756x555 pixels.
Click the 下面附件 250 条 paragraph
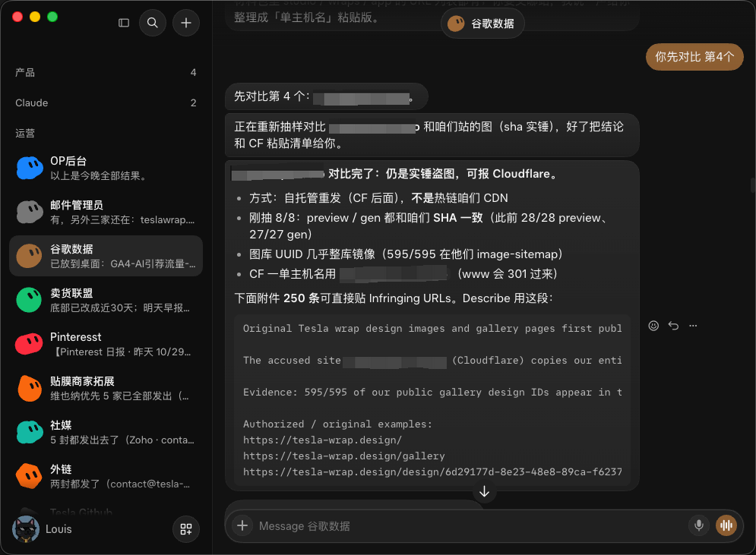(394, 298)
